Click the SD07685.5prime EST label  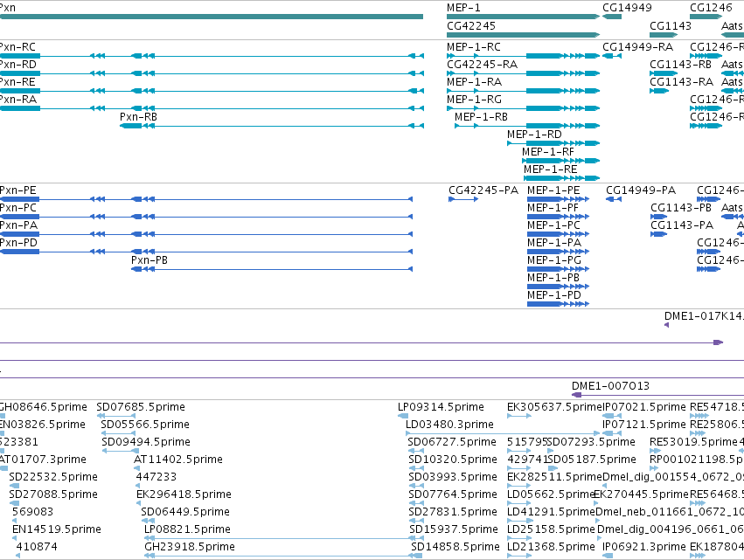141,407
